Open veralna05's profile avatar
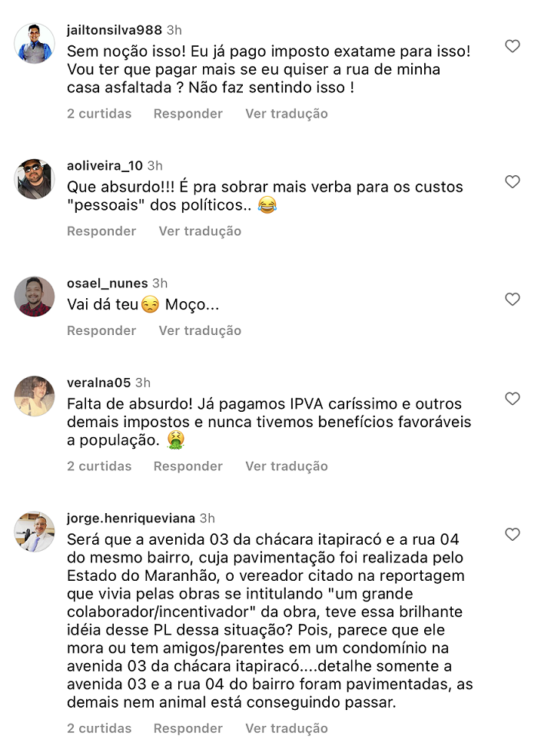Image resolution: width=541 pixels, height=756 pixels. [x=35, y=396]
